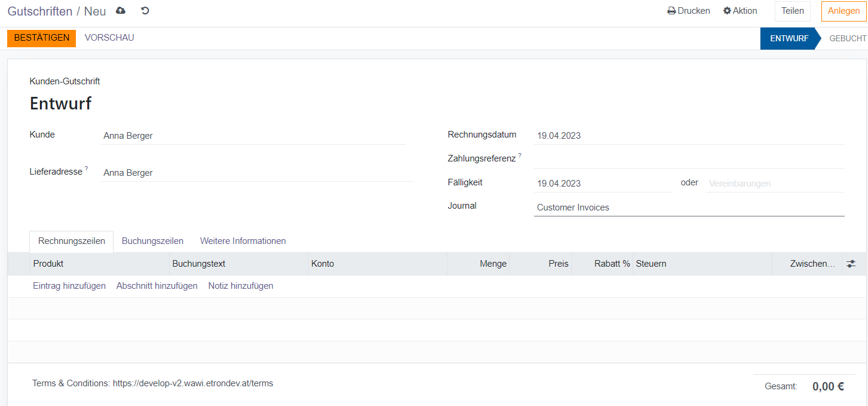Go to Gutschriften breadcrumb
Viewport: 868px width, 406px height.
click(39, 11)
